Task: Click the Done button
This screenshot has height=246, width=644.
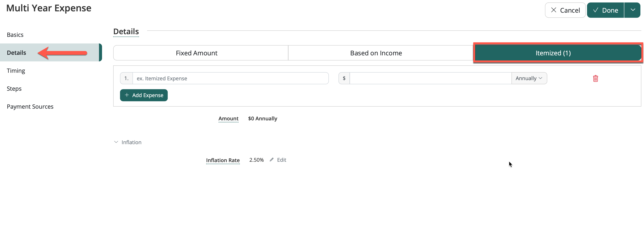Action: (x=605, y=10)
